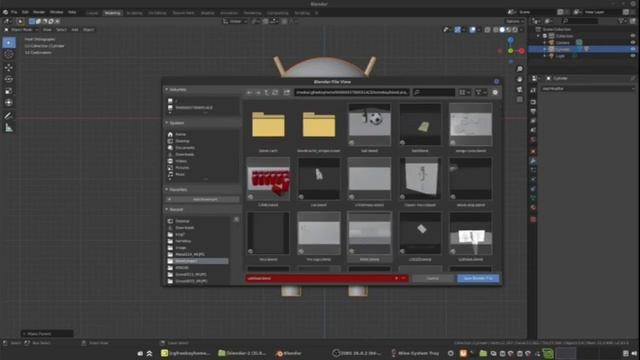This screenshot has width=640, height=360.
Task: Click the viewport zoom magnifier icon
Action: click(520, 69)
